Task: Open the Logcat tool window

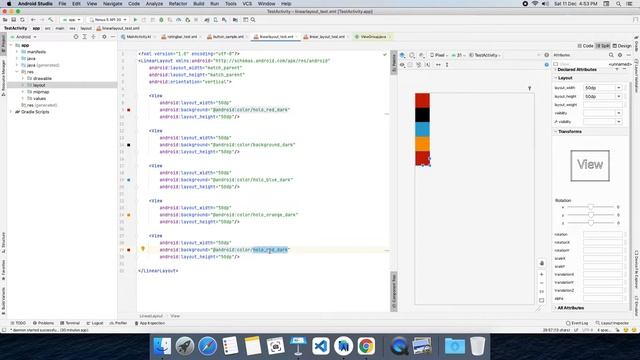Action: [x=95, y=323]
